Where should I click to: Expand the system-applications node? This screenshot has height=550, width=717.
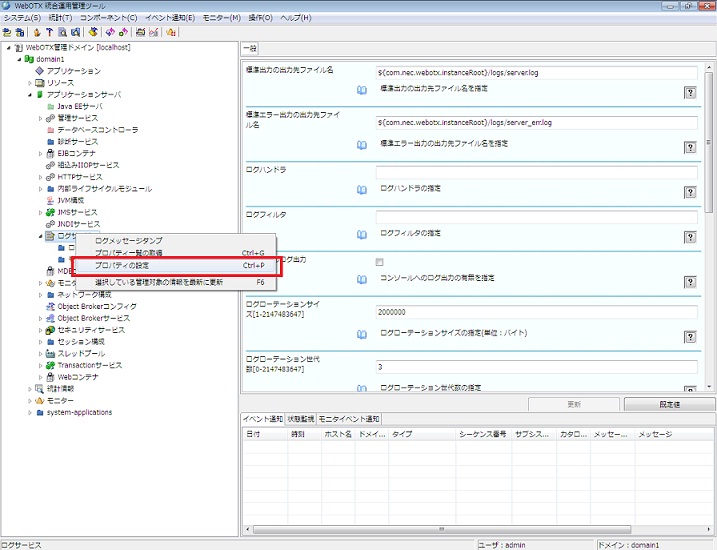point(30,413)
